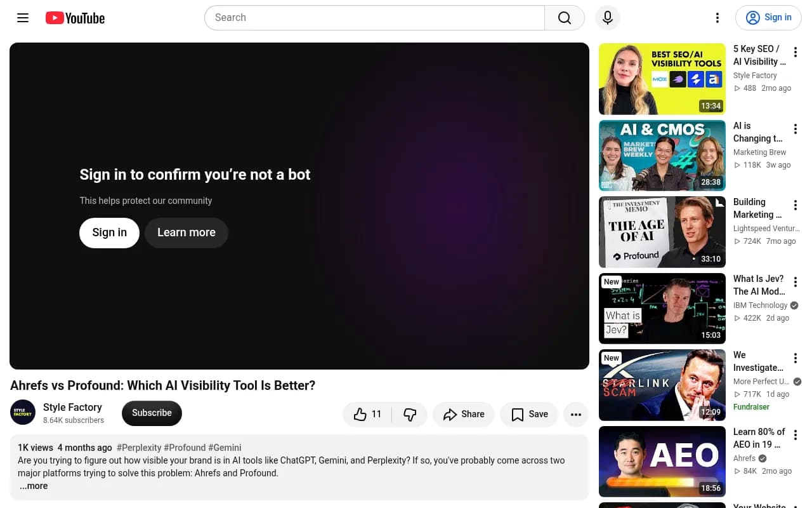Image resolution: width=812 pixels, height=508 pixels.
Task: Click the '8.64K subscribers' text
Action: pyautogui.click(x=74, y=420)
